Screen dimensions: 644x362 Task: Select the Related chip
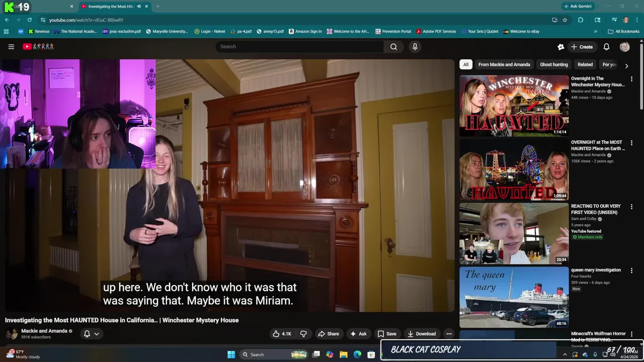585,64
